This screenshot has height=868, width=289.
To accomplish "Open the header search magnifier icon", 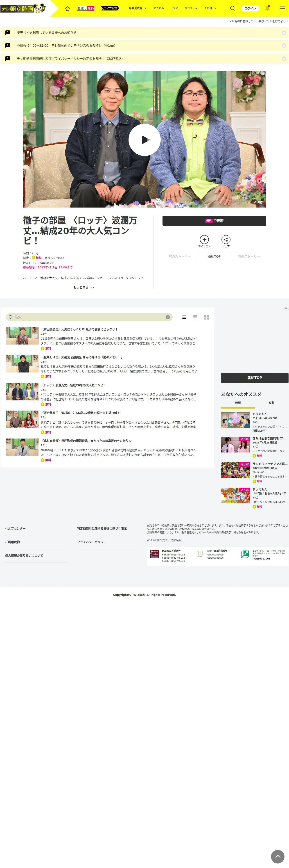I will coord(233,8).
